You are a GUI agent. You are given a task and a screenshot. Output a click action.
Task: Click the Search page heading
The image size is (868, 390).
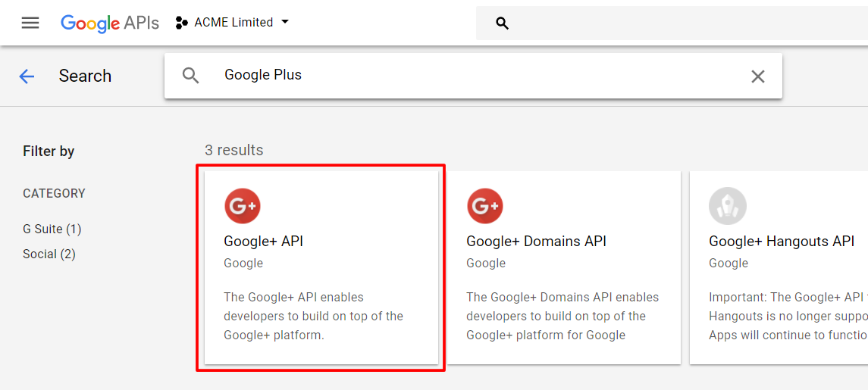point(85,76)
